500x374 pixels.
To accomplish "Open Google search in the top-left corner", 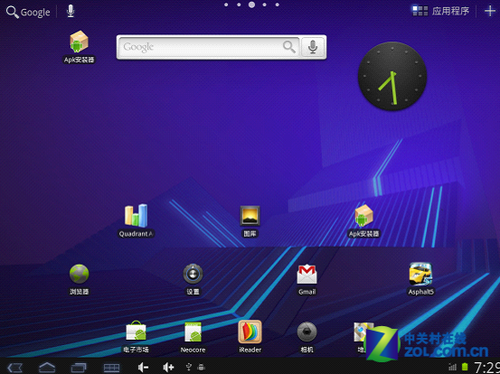I will coord(28,12).
